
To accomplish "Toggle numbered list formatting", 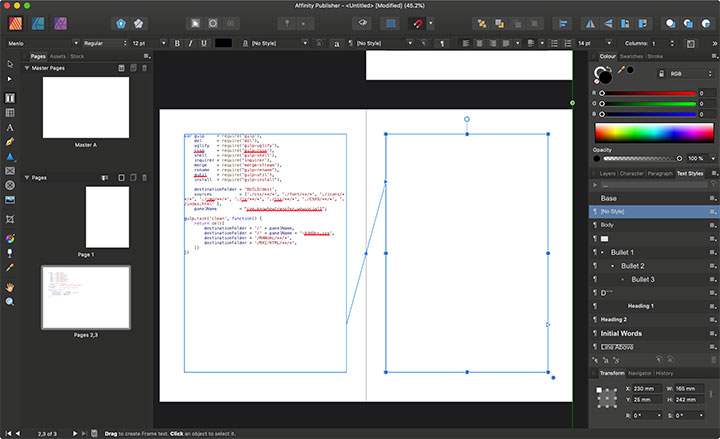I will (568, 43).
